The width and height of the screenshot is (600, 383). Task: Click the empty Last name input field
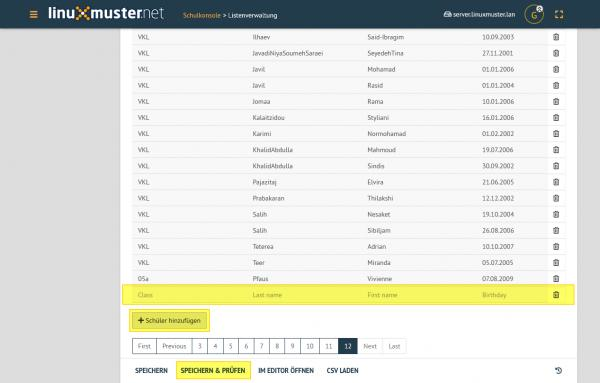tap(305, 295)
